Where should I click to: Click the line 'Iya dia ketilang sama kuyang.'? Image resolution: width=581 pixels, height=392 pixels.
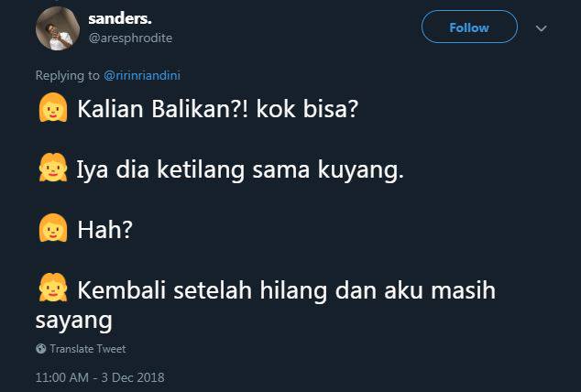(240, 170)
